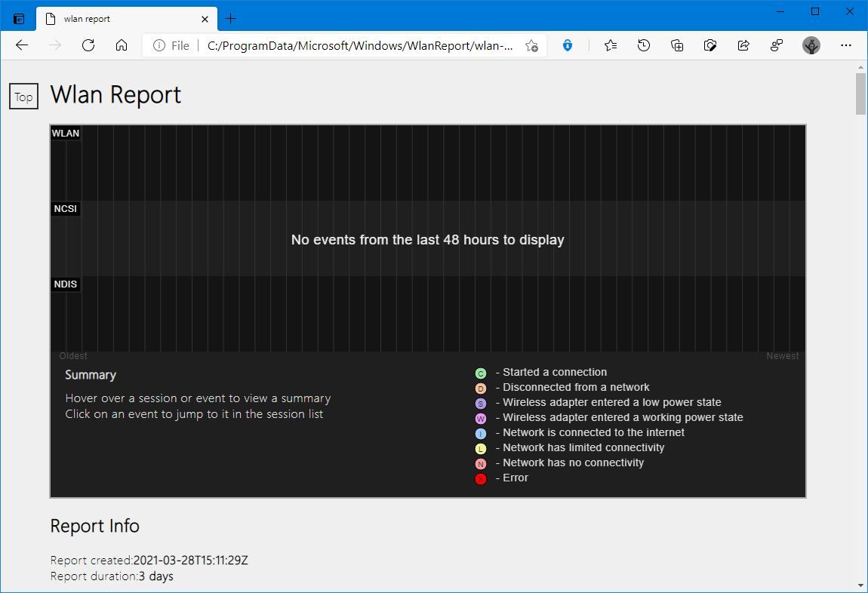
Task: Click the L limited-connectivity legend icon
Action: (481, 448)
